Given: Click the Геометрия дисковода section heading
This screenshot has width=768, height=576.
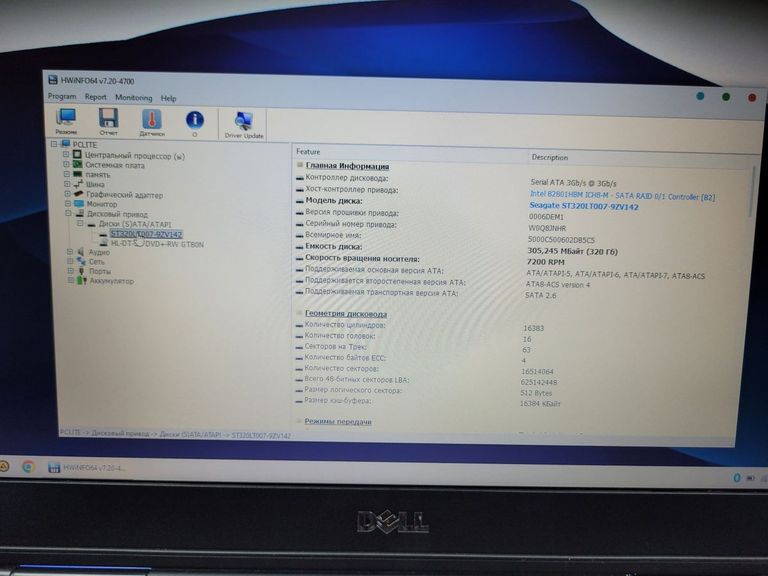Looking at the screenshot, I should tap(346, 313).
